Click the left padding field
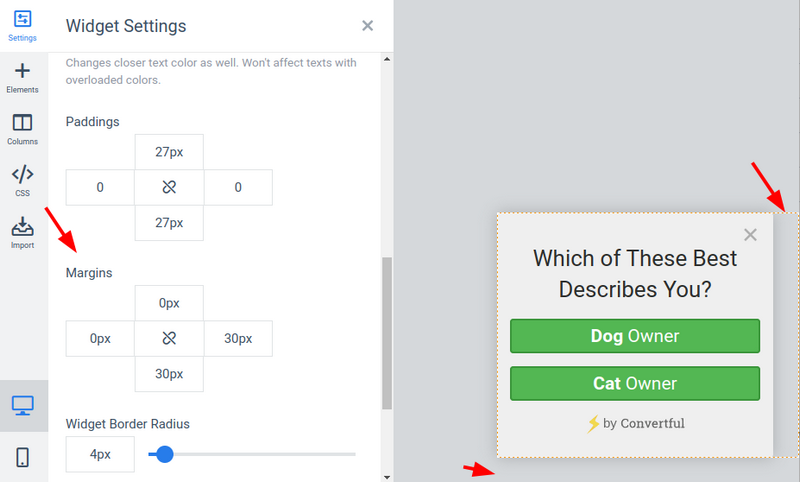The image size is (800, 482). pyautogui.click(x=100, y=187)
